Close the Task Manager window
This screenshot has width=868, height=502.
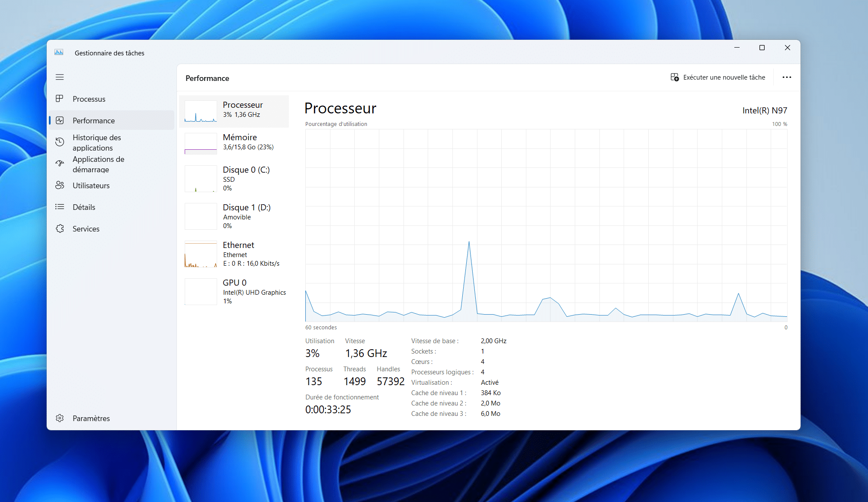pos(788,48)
